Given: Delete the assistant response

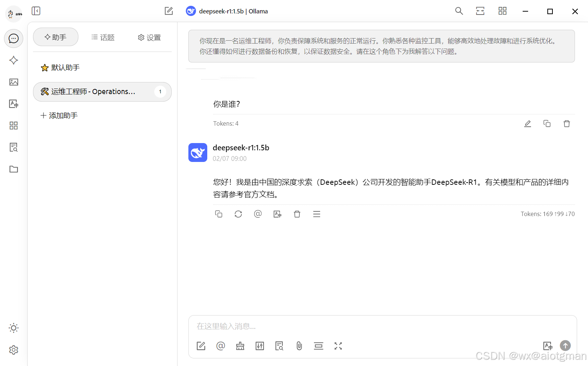Looking at the screenshot, I should point(297,214).
